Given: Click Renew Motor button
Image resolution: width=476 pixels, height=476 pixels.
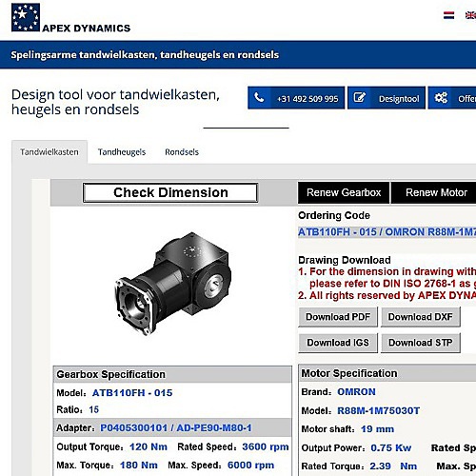Looking at the screenshot, I should click(x=436, y=192).
